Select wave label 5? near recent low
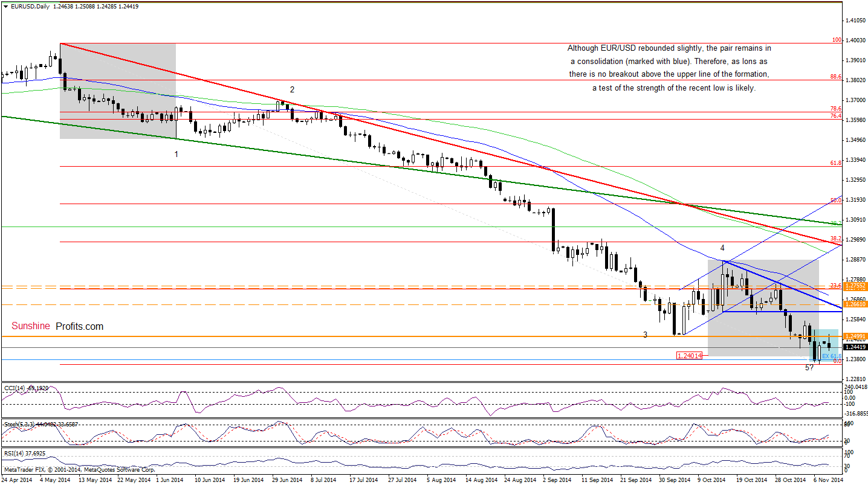This screenshot has width=868, height=485. pos(809,367)
